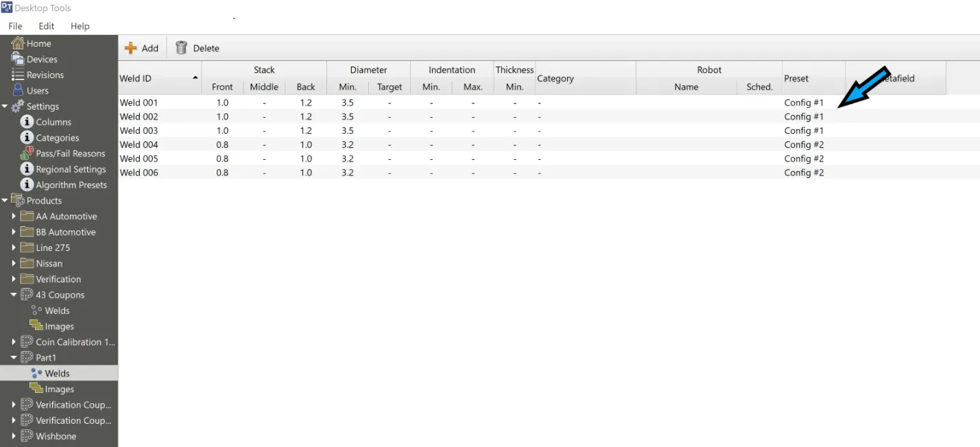Collapse the 43 Coupons product
Image resolution: width=980 pixels, height=447 pixels.
(14, 295)
